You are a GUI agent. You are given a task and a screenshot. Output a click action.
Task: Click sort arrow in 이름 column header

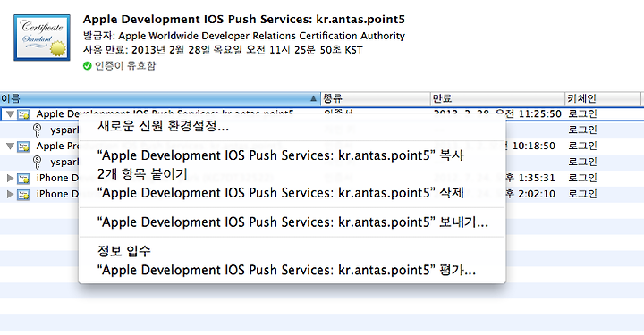313,98
